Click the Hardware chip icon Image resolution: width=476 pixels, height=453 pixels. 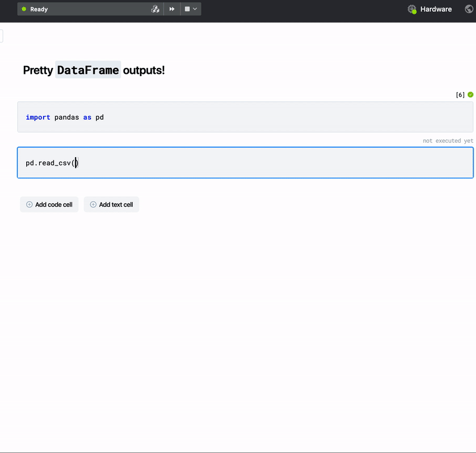pos(412,10)
